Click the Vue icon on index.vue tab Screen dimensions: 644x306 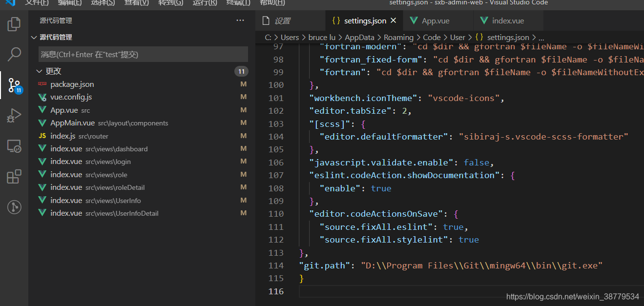pyautogui.click(x=484, y=21)
